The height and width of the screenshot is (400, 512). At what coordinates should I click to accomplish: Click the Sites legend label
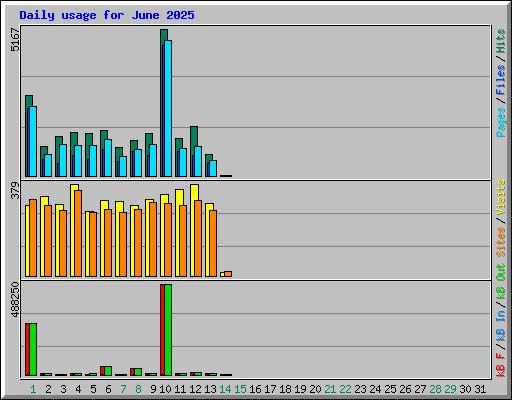click(x=500, y=242)
